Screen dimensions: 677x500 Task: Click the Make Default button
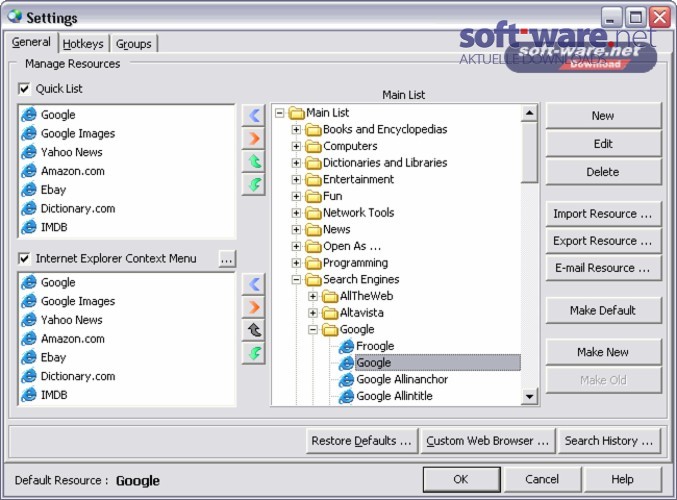603,310
